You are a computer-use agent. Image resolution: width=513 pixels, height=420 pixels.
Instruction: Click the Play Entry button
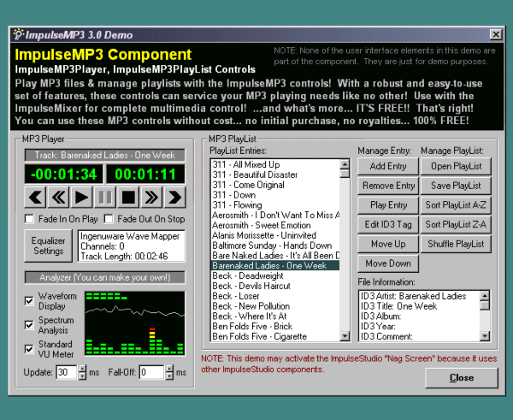(x=388, y=205)
